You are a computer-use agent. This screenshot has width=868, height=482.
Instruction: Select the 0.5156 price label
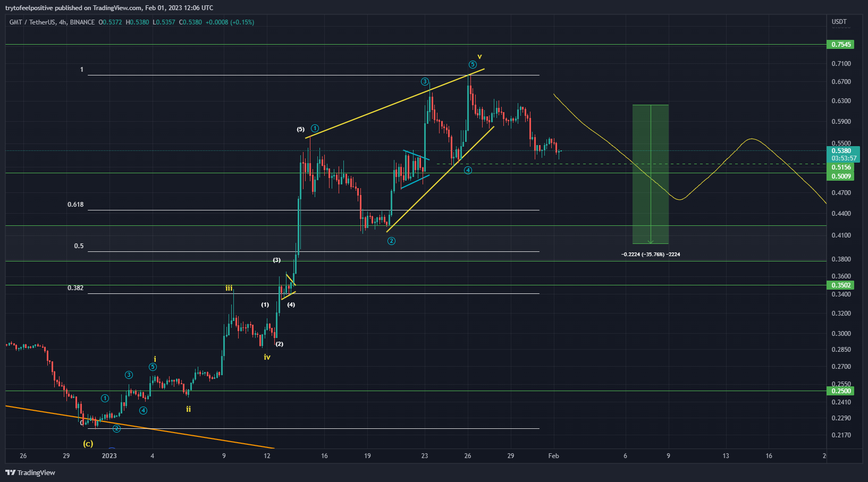click(x=841, y=167)
